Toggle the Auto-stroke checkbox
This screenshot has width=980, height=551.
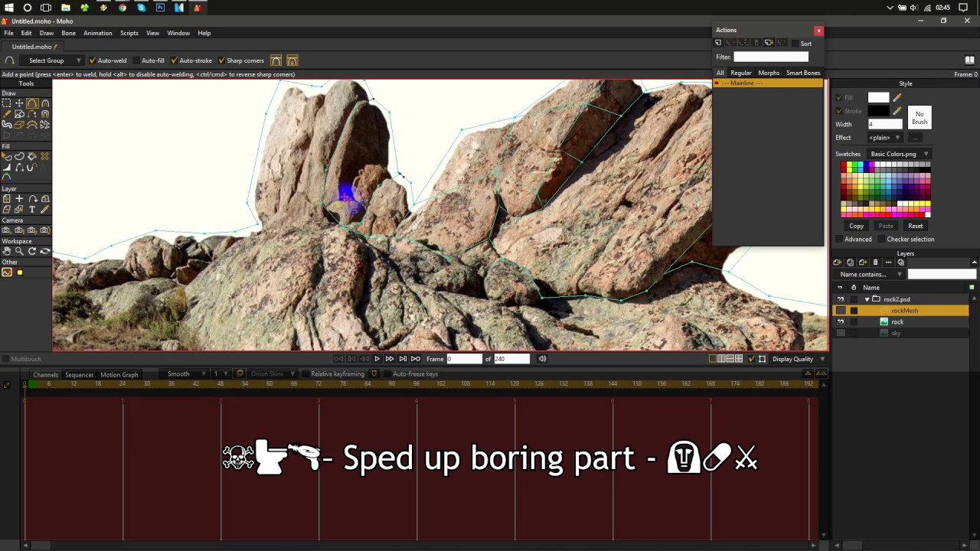pos(175,60)
